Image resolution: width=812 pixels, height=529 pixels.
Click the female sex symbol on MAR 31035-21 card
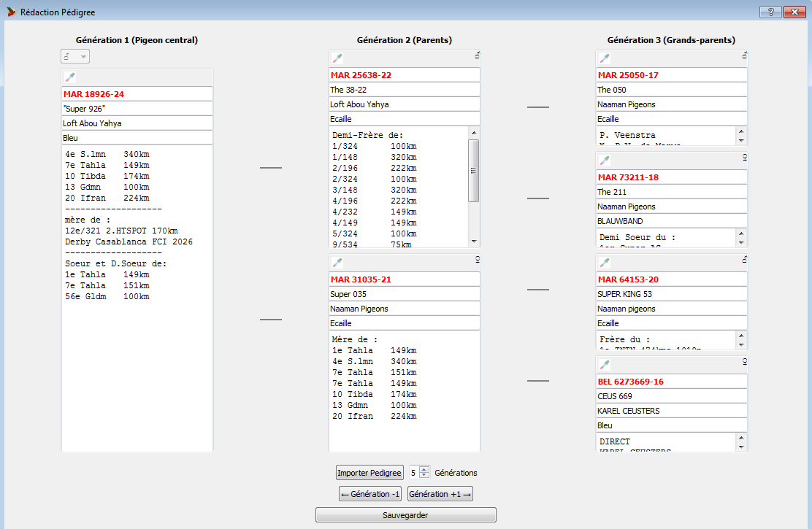coord(478,259)
